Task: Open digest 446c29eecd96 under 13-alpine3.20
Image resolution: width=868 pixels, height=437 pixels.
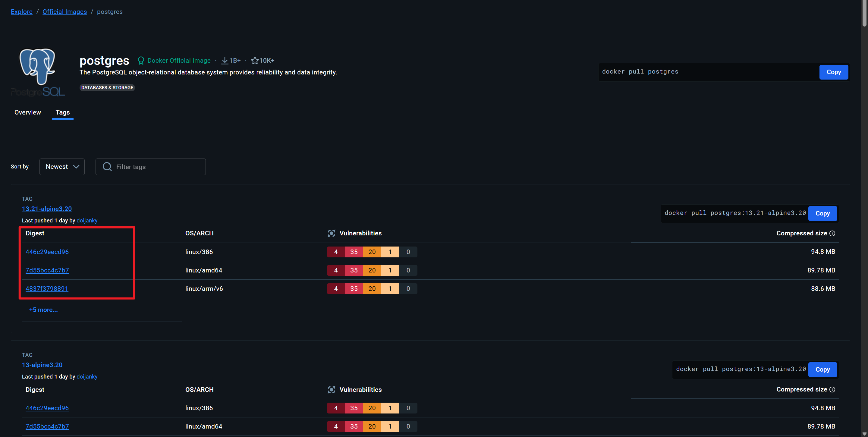Action: coord(47,408)
